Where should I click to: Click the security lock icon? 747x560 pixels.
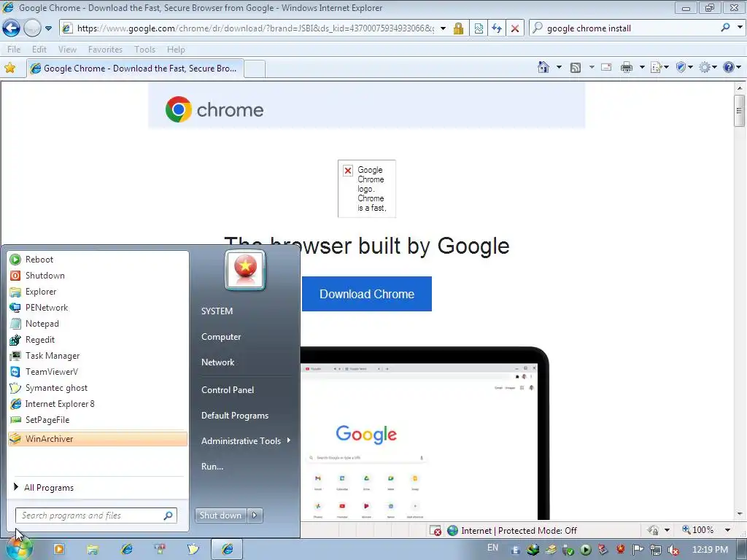tap(458, 28)
